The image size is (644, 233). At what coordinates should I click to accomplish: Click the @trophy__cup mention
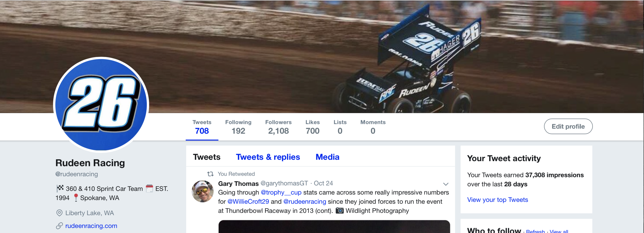tap(281, 193)
